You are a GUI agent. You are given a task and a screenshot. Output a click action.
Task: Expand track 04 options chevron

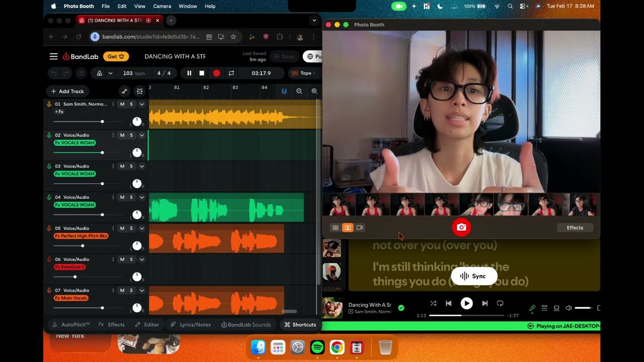(x=142, y=197)
